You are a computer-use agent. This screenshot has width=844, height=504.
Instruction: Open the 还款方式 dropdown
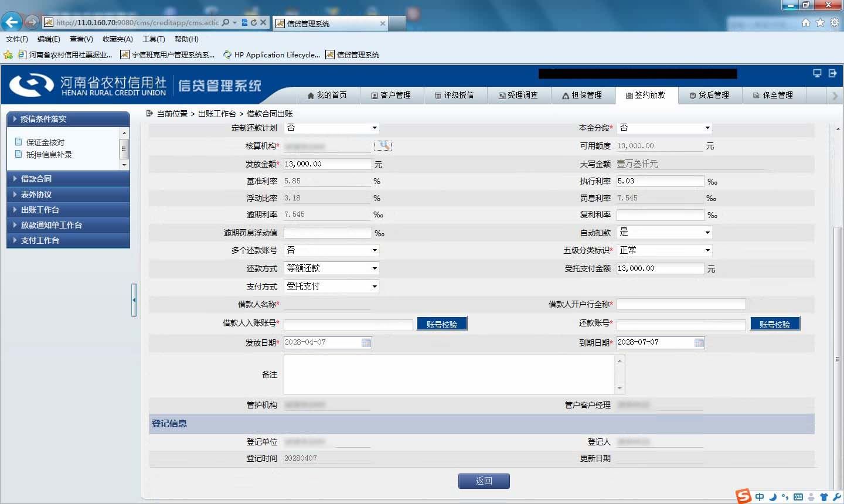click(332, 268)
